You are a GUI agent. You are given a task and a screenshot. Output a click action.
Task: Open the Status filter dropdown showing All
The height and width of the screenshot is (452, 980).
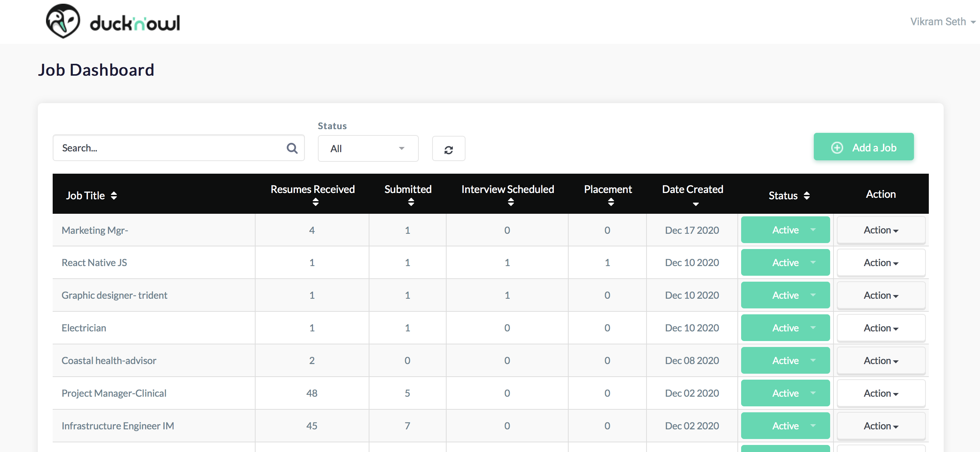[368, 148]
